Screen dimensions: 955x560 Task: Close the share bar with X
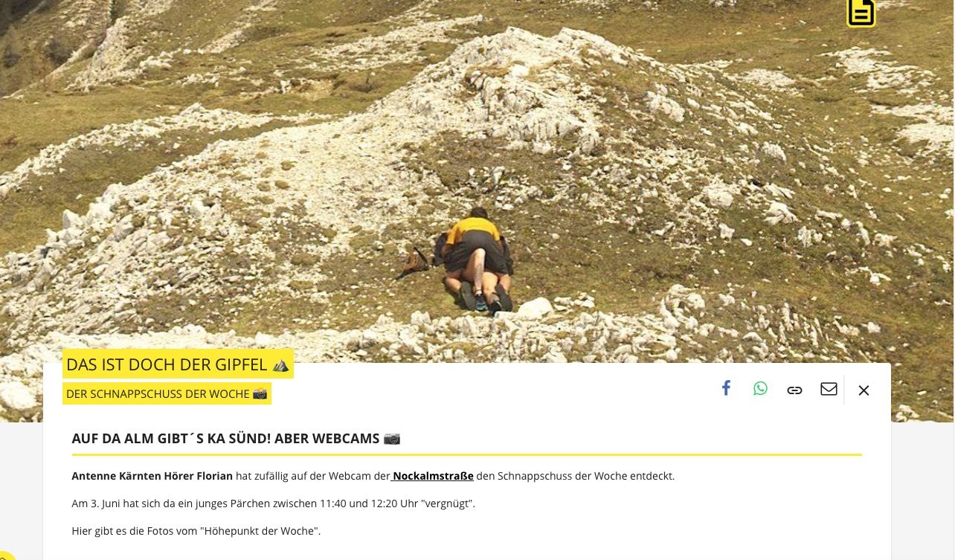(x=864, y=390)
